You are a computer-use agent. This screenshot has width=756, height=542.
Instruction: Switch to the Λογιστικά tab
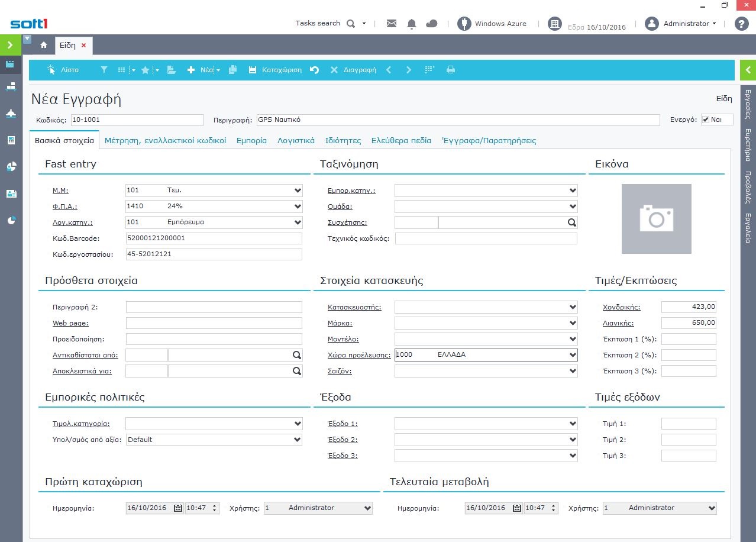(x=296, y=141)
